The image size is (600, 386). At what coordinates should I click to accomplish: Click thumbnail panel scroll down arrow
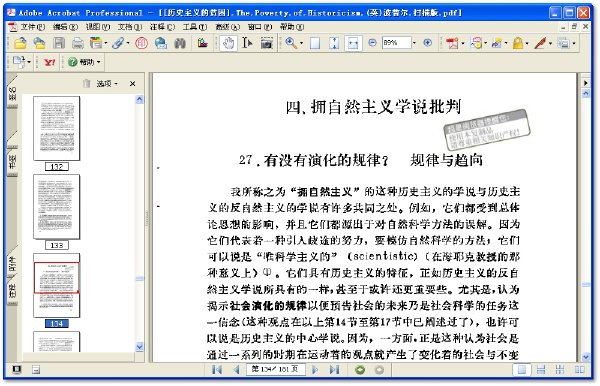click(x=139, y=347)
